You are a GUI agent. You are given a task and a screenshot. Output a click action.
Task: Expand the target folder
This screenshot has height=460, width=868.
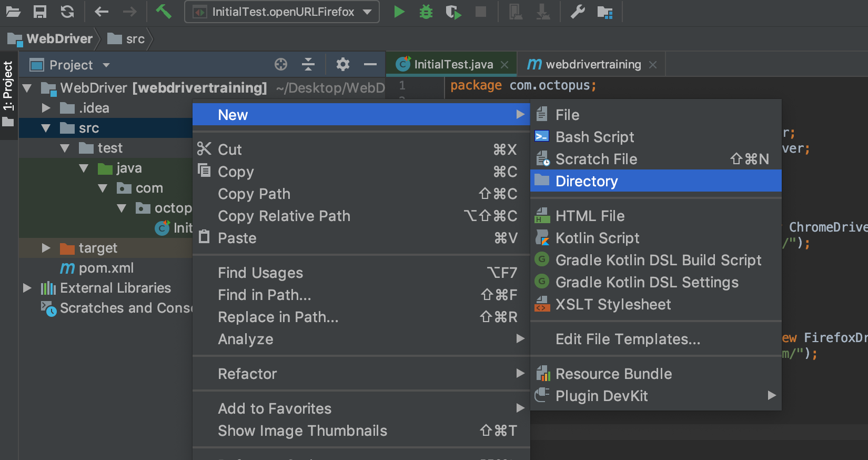(46, 248)
